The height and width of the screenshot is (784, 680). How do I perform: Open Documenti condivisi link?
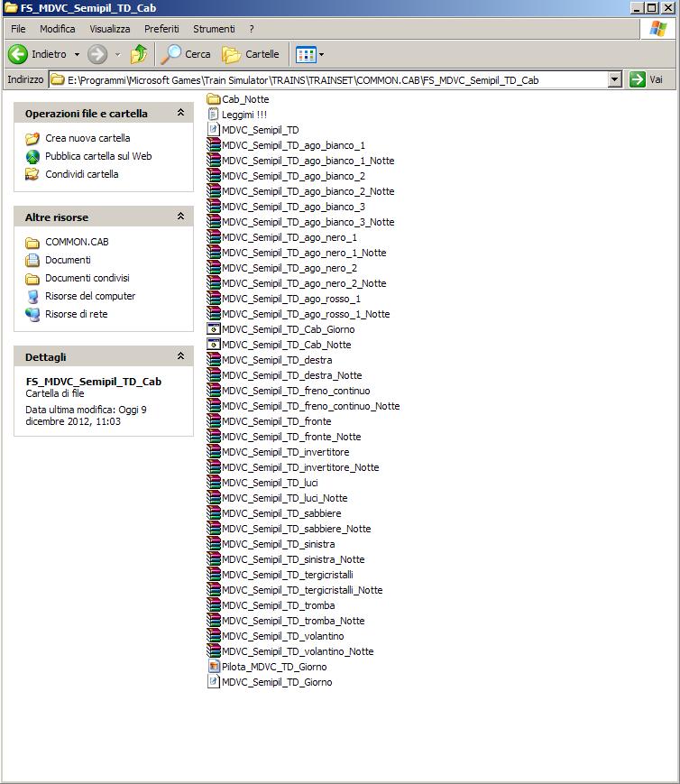click(x=87, y=278)
